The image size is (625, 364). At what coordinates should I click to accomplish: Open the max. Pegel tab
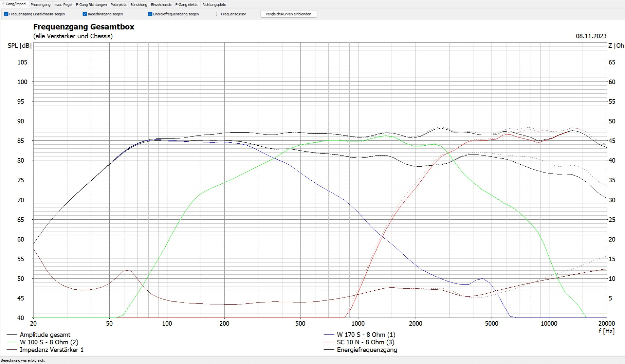(63, 5)
